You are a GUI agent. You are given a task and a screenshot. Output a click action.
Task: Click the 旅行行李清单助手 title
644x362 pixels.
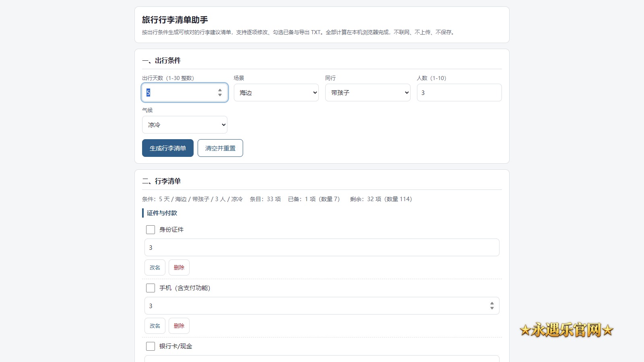click(x=175, y=20)
